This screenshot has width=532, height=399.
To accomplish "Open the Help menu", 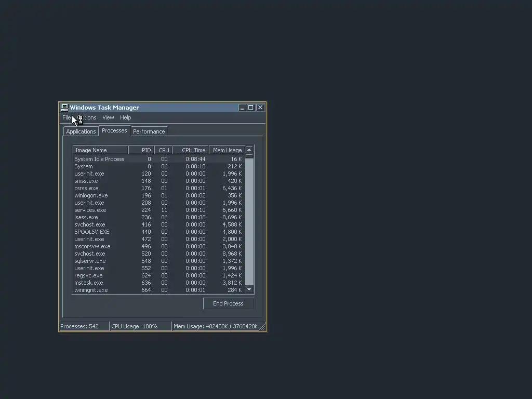I will (x=126, y=117).
